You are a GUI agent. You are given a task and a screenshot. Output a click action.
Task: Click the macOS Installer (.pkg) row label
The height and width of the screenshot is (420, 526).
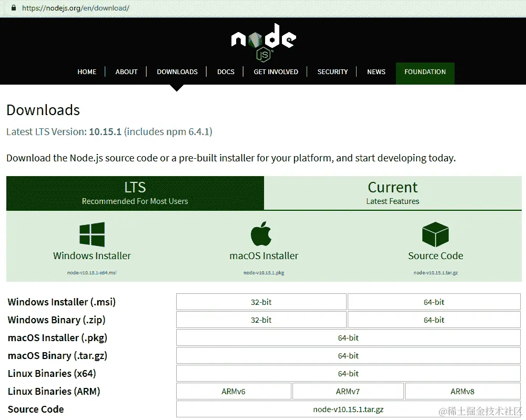coord(57,338)
